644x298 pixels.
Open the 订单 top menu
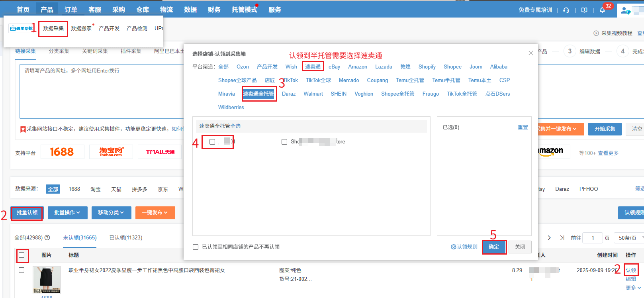pyautogui.click(x=71, y=10)
